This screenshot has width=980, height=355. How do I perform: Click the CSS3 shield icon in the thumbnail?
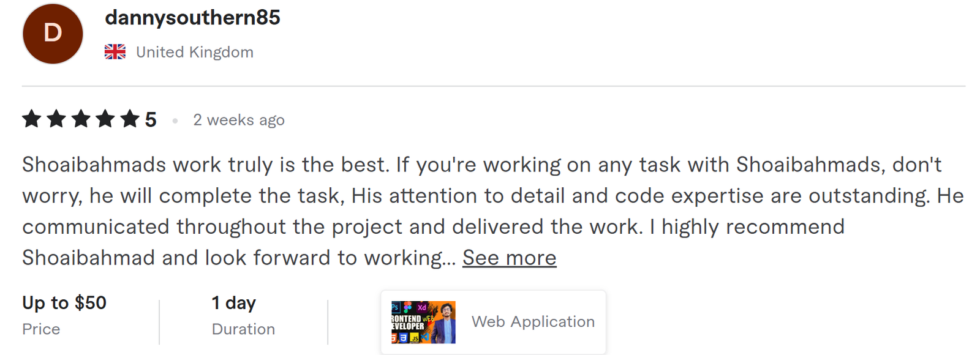[x=403, y=337]
